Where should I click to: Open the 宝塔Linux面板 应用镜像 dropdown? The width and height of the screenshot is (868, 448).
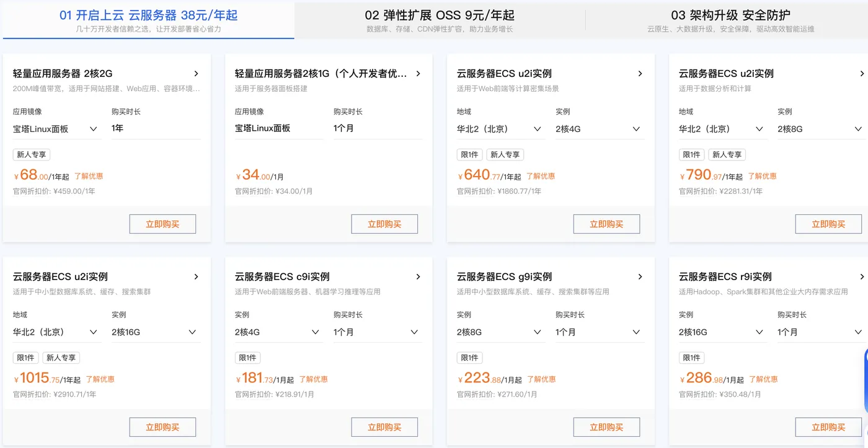pyautogui.click(x=59, y=128)
